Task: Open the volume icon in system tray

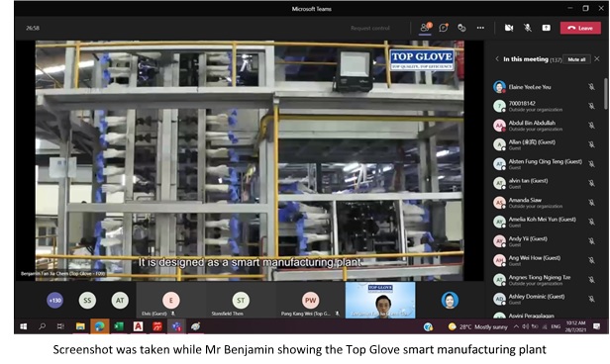Action: pyautogui.click(x=525, y=326)
